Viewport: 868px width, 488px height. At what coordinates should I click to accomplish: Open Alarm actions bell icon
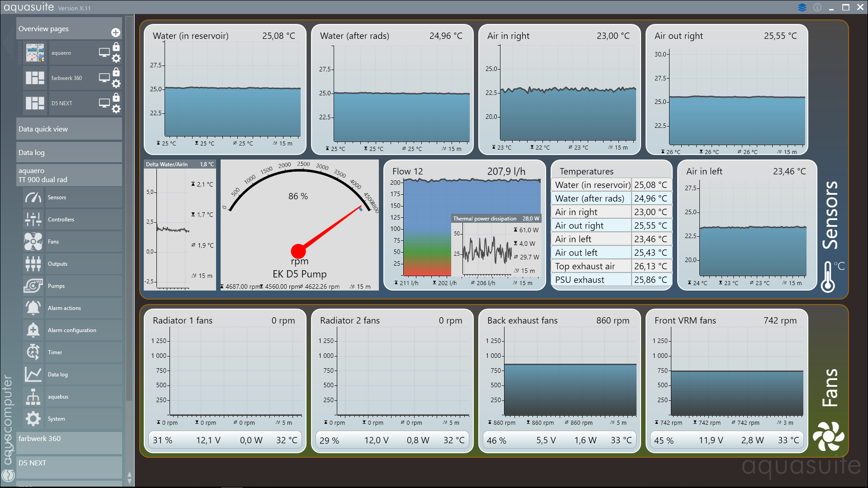click(33, 308)
